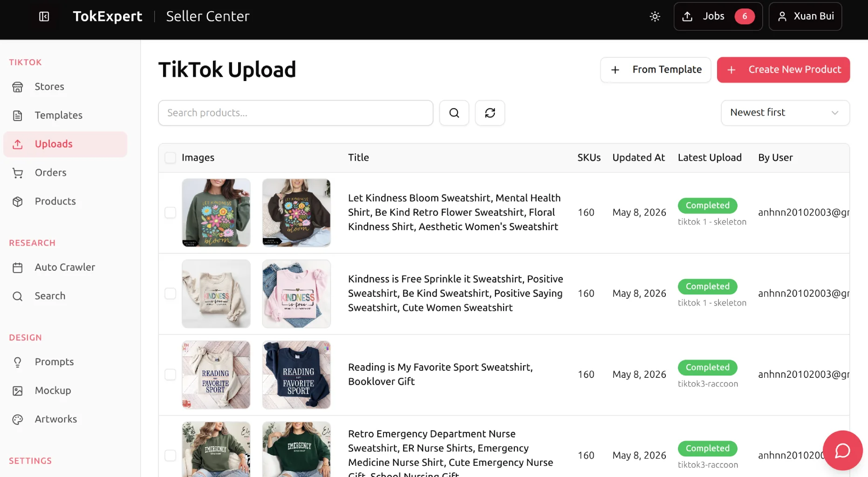The width and height of the screenshot is (868, 477).
Task: Open olive Emergency sweatshirt thumbnail
Action: [216, 450]
